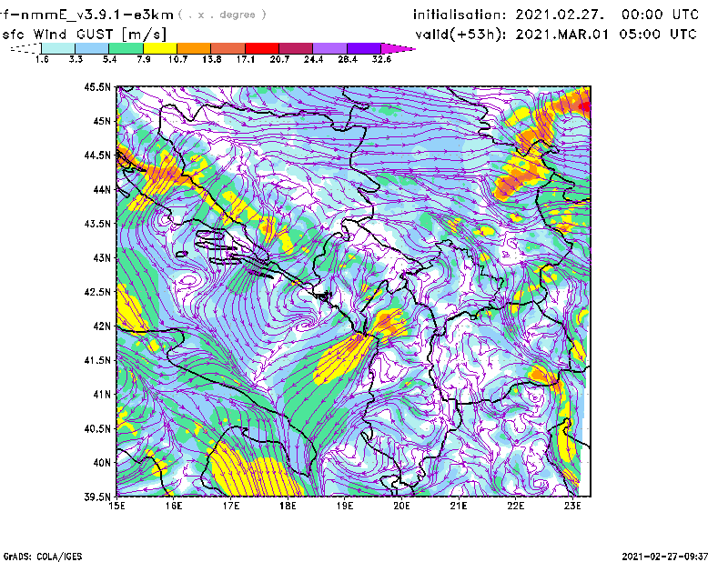Click the light blue 3.3–5.4 legend swatch
This screenshot has height=562, width=728.
click(x=92, y=48)
